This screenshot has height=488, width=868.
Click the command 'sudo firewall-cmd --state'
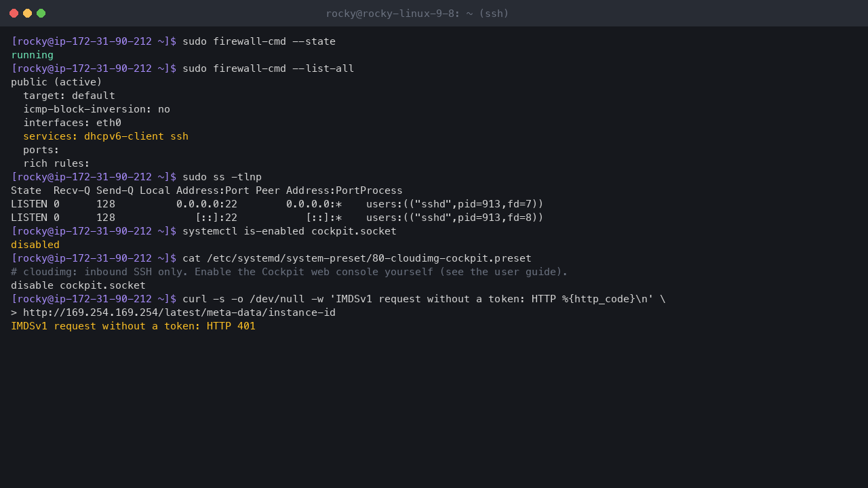(259, 41)
